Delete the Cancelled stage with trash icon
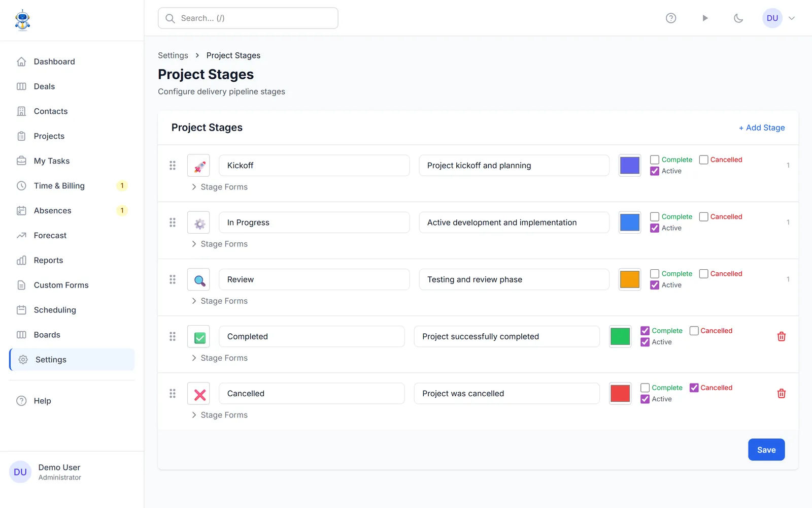812x508 pixels. pyautogui.click(x=782, y=393)
